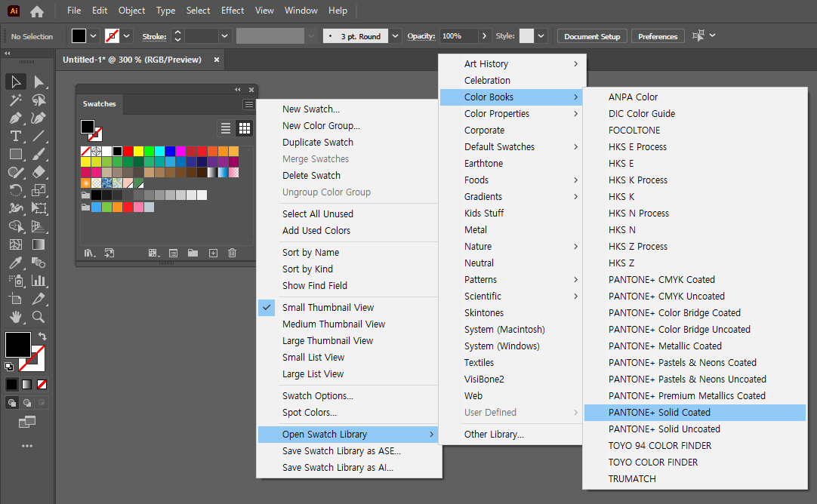
Task: Click the large black Fill box in toolbar
Action: (17, 345)
